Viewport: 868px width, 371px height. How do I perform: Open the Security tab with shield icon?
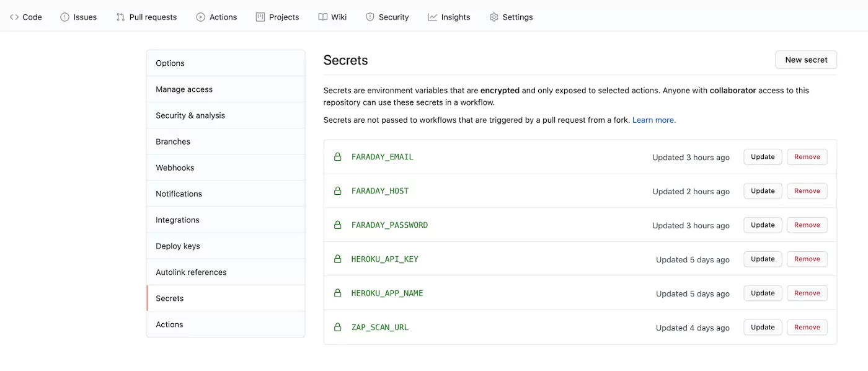[x=387, y=17]
